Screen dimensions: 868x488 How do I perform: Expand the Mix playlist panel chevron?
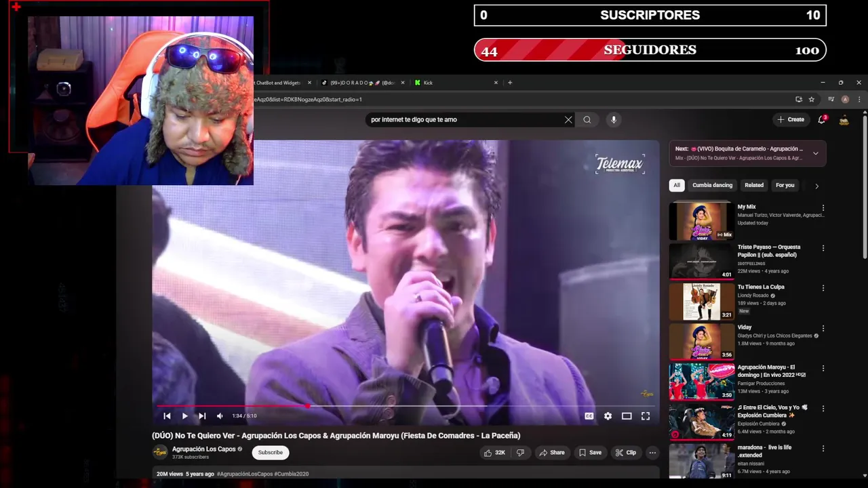[x=816, y=153]
